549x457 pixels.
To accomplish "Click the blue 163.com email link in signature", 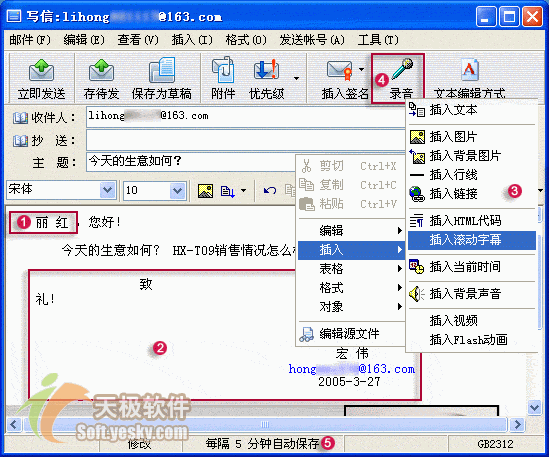I will pos(352,369).
